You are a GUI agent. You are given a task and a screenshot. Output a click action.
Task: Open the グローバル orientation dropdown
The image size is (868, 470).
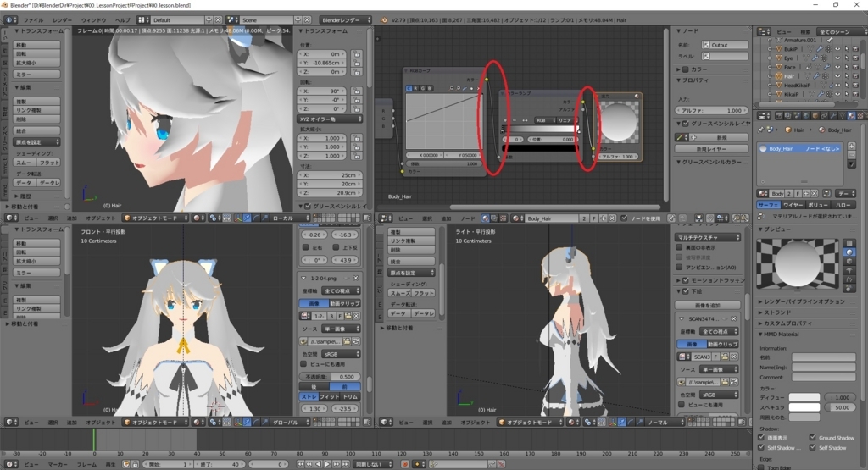tap(291, 422)
